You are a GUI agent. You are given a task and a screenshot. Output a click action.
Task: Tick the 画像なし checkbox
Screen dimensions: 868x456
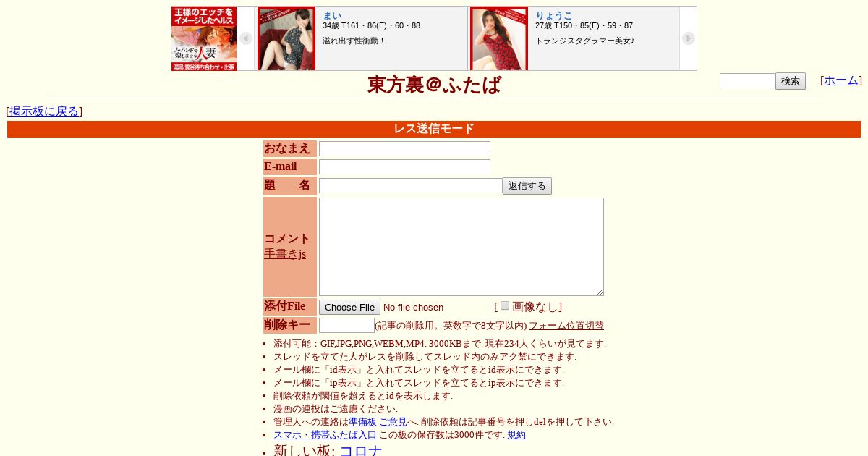(505, 305)
